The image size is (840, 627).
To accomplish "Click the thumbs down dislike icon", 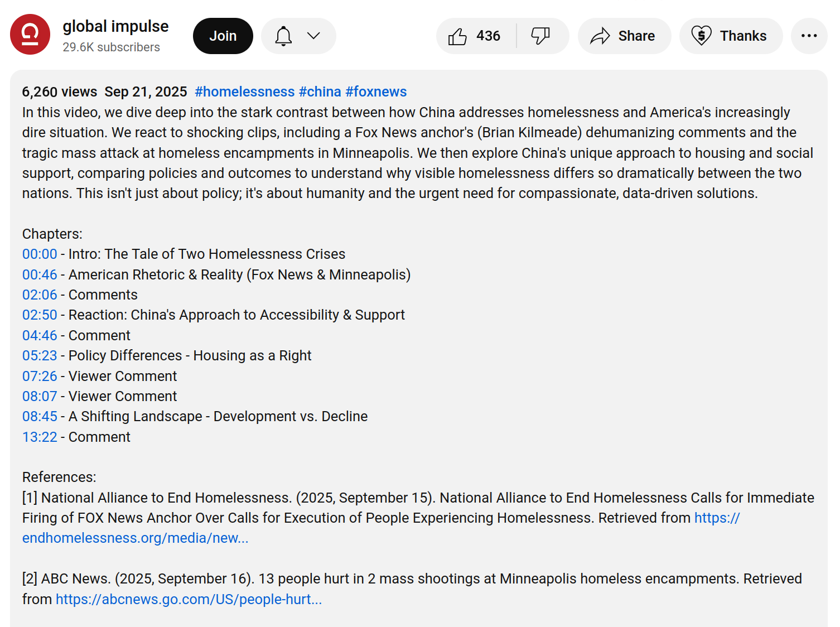I will click(540, 36).
